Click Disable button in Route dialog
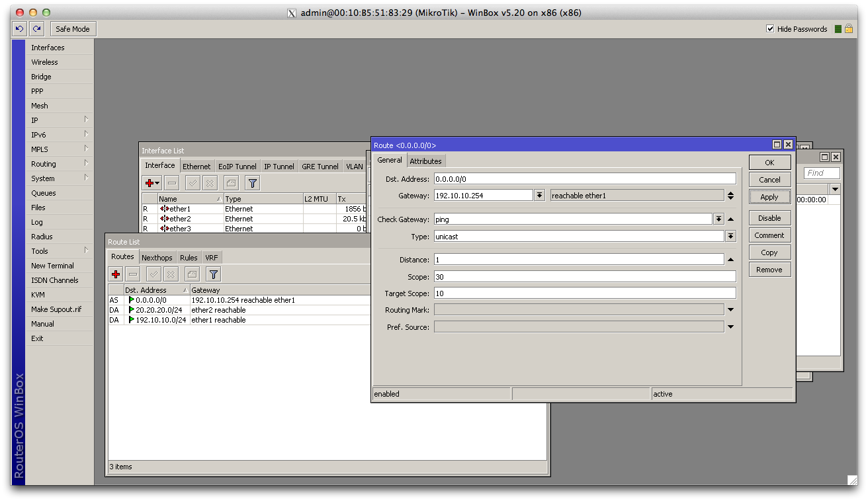This screenshot has width=868, height=501. [769, 218]
